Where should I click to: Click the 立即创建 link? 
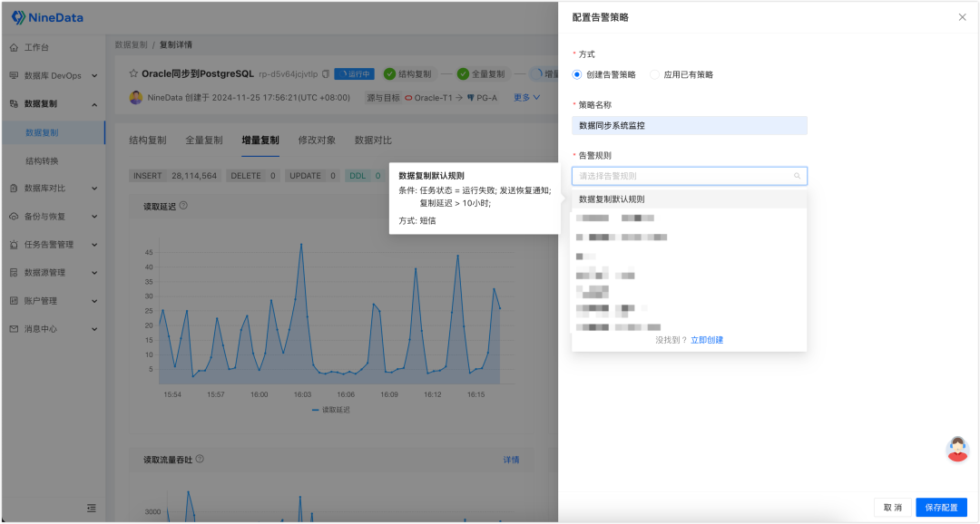coord(707,340)
